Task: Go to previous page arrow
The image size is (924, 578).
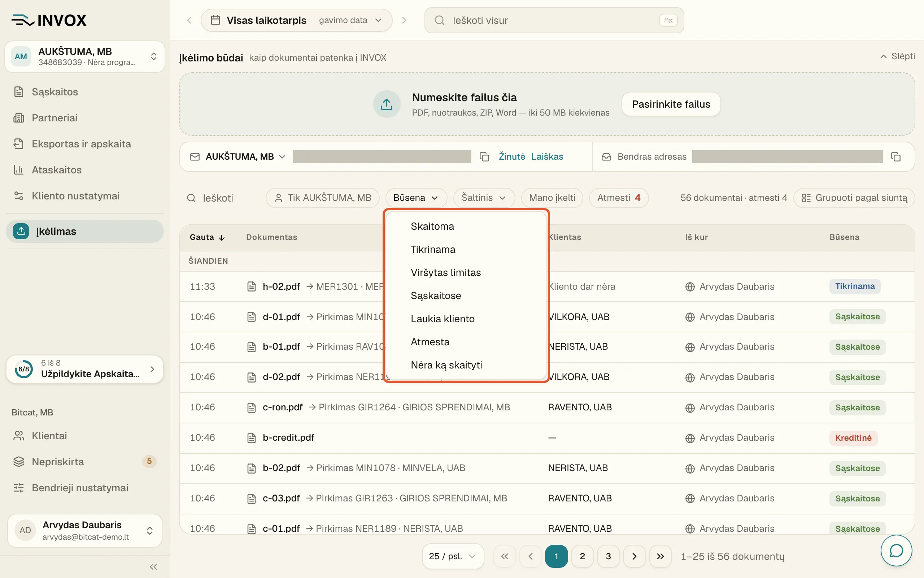Action: [530, 556]
